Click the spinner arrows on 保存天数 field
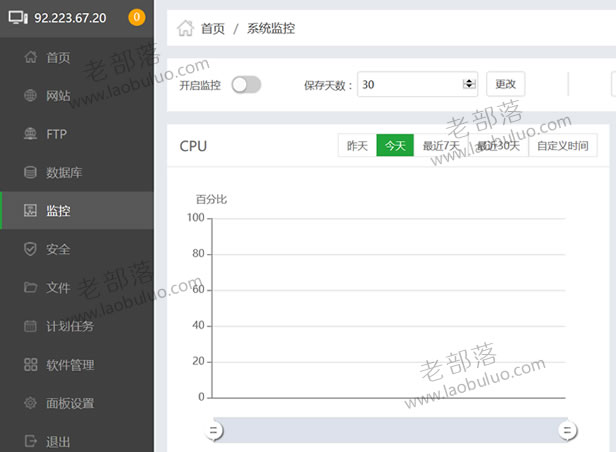Screen dimensions: 616x452 point(469,84)
